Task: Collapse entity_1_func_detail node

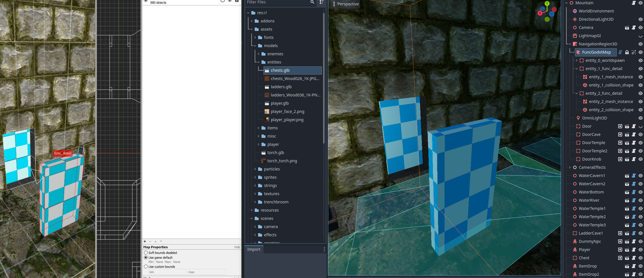Action: [x=577, y=69]
